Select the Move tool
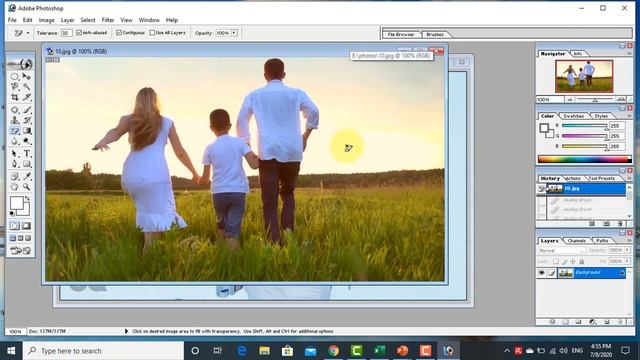Viewport: 640px width, 360px height. pyautogui.click(x=27, y=76)
